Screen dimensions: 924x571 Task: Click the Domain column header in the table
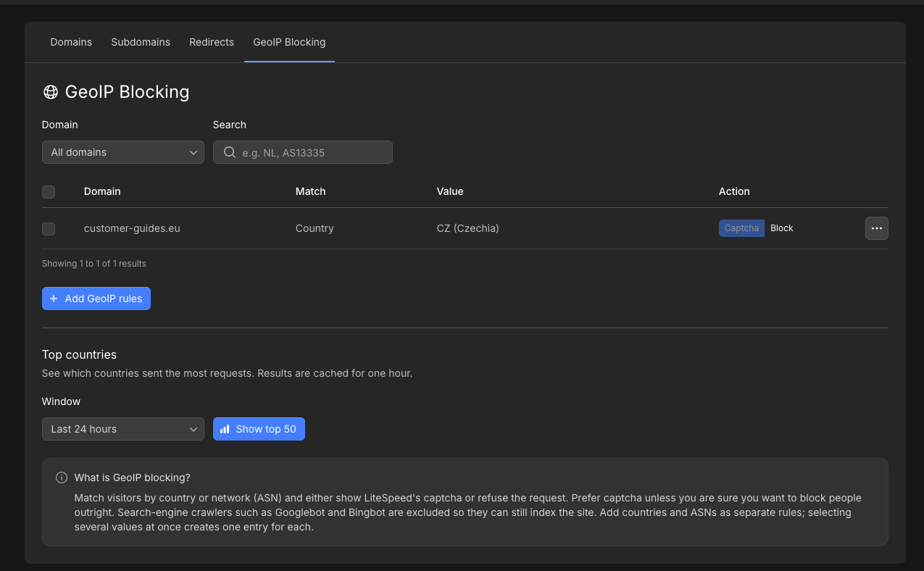tap(102, 191)
